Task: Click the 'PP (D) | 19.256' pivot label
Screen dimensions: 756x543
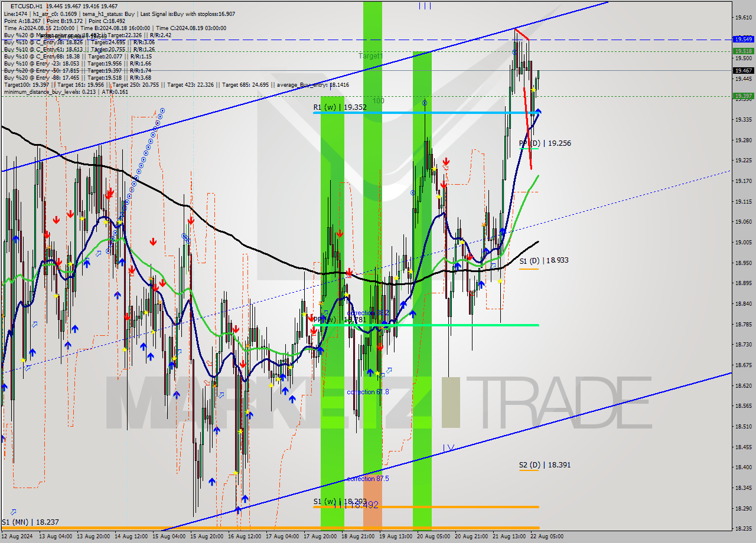Action: [545, 143]
